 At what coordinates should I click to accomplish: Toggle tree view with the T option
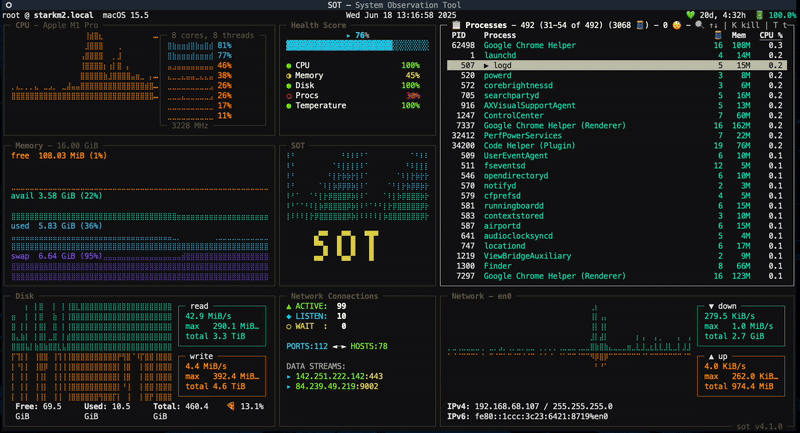pyautogui.click(x=776, y=23)
